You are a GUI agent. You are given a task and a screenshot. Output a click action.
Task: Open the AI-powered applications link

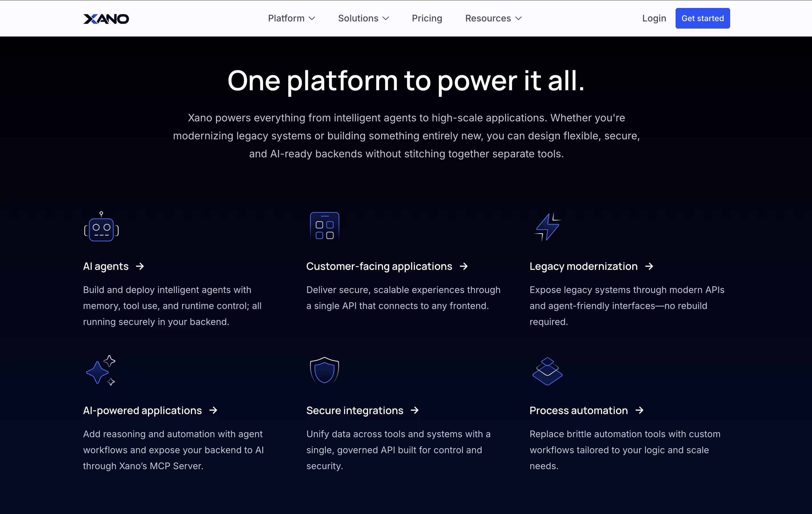[142, 410]
